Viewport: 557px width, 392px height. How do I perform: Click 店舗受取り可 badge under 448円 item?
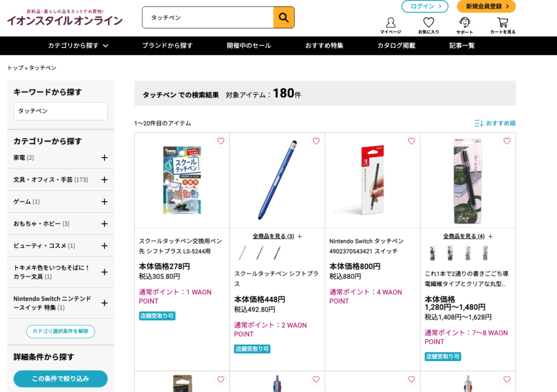point(252,349)
